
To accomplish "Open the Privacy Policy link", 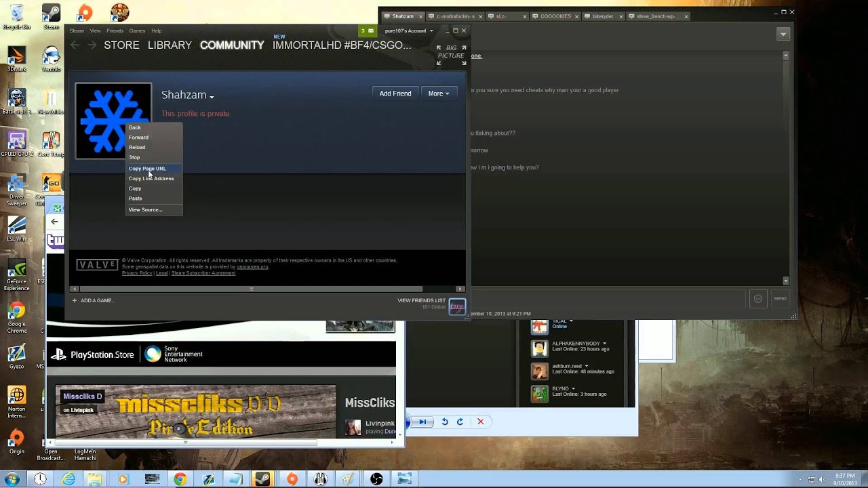I will pos(137,273).
